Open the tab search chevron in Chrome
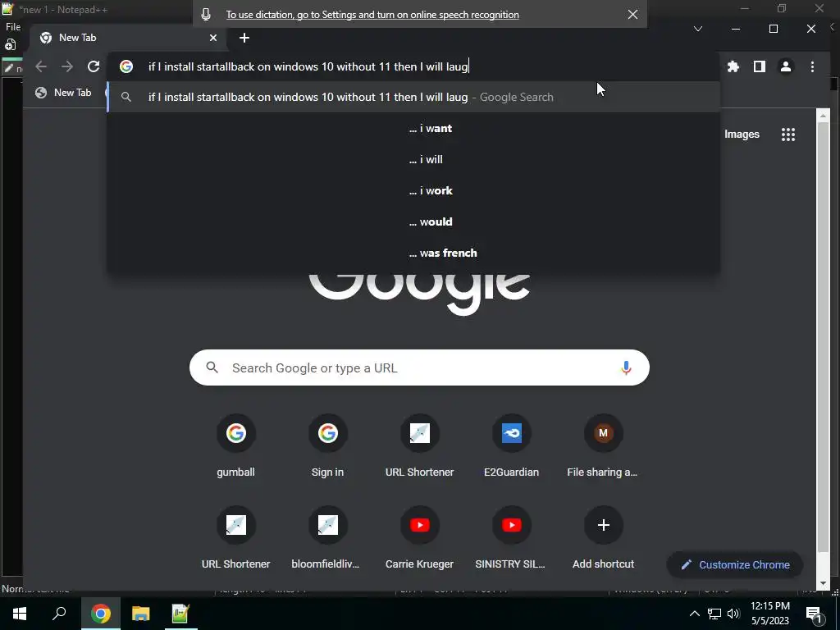Viewport: 840px width, 630px height. pyautogui.click(x=697, y=29)
